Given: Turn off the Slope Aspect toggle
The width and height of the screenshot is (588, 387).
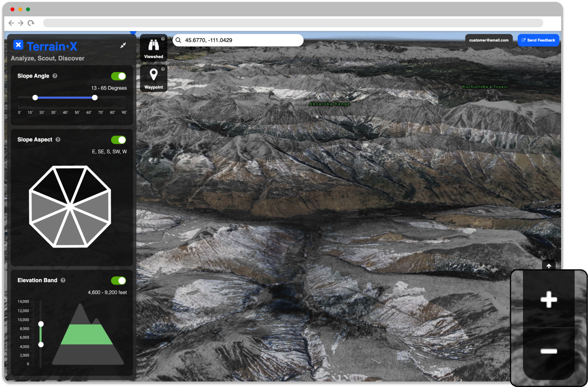Looking at the screenshot, I should click(119, 140).
